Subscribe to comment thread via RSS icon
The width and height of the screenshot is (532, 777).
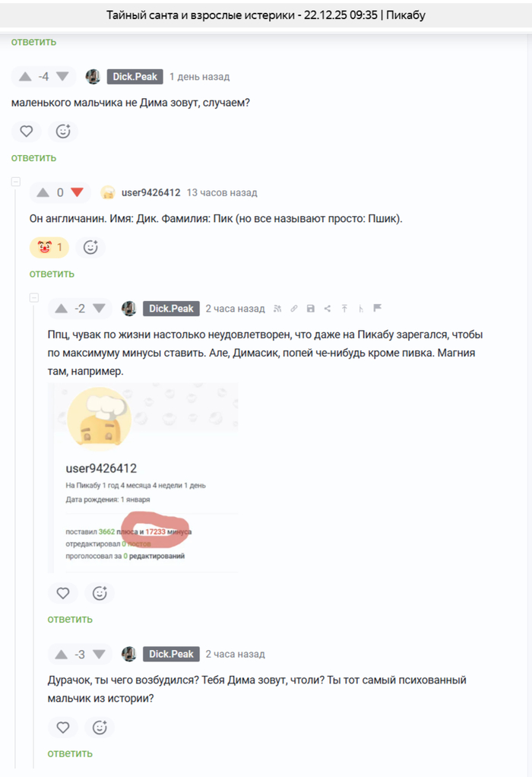pos(277,309)
